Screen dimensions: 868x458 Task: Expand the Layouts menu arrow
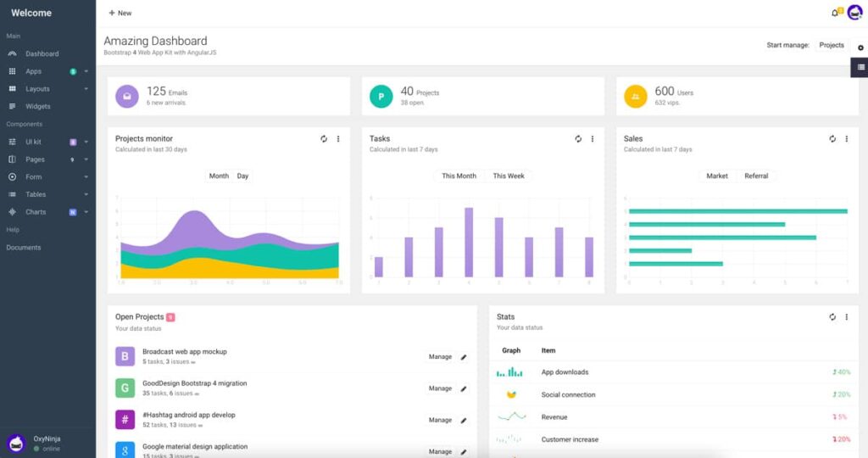tap(86, 89)
